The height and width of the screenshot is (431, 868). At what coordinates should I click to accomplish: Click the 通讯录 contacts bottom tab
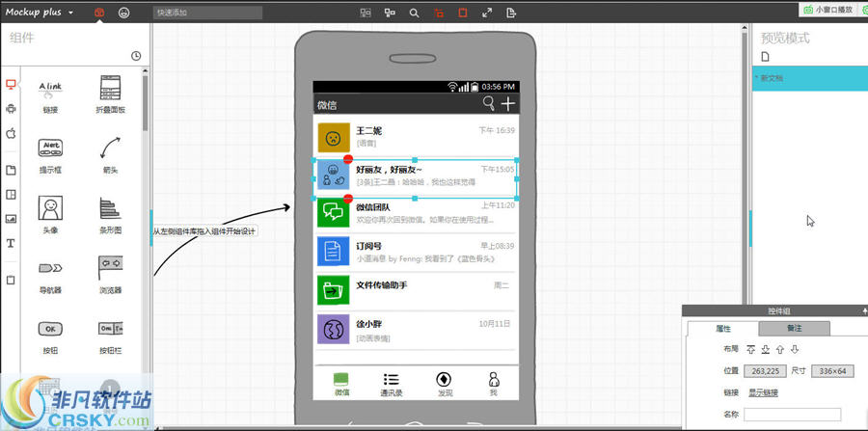click(x=392, y=385)
